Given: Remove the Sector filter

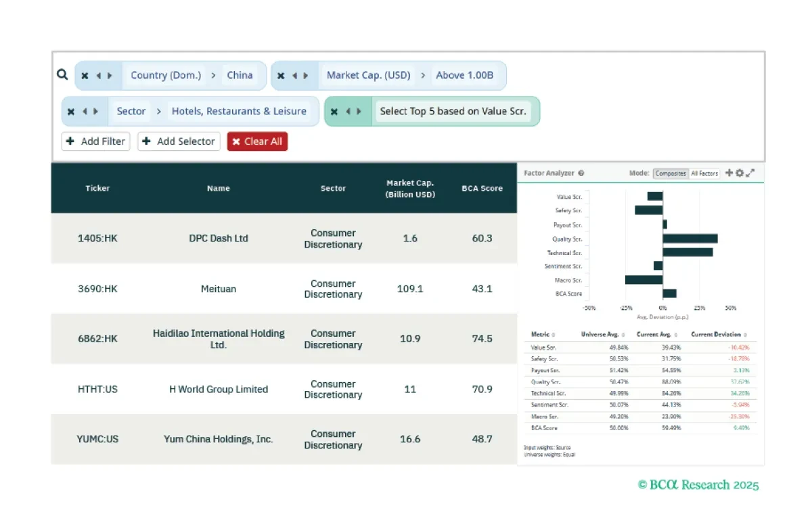Looking at the screenshot, I should (x=71, y=112).
